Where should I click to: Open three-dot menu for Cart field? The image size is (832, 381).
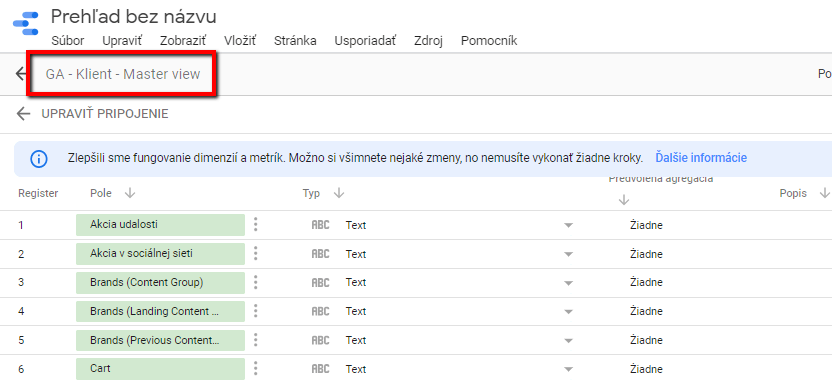pos(256,369)
